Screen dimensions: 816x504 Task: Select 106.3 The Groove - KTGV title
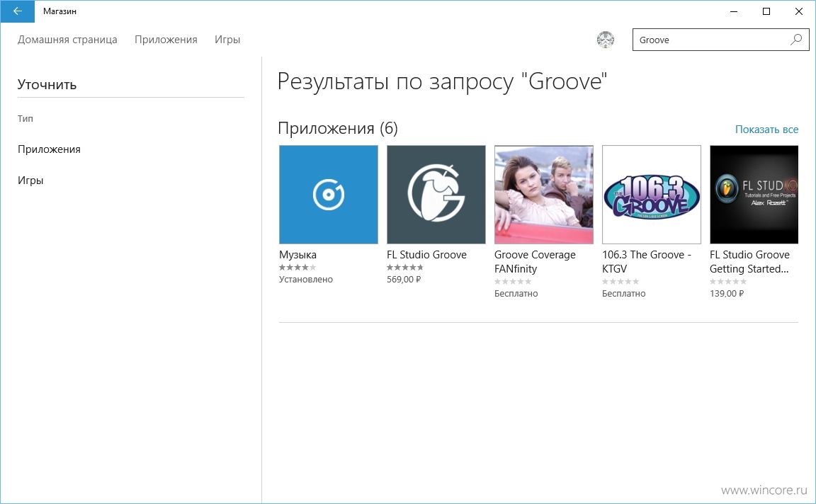(647, 262)
